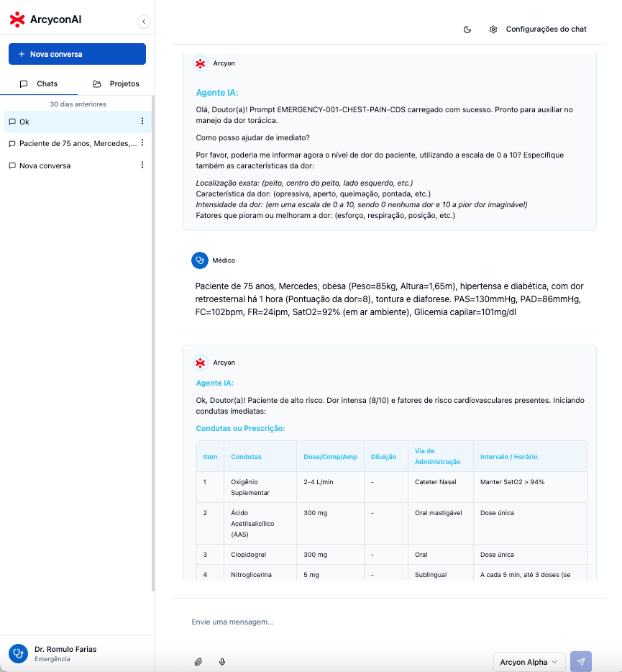Open Configurações do chat
Screen dimensions: 622x672
546,29
